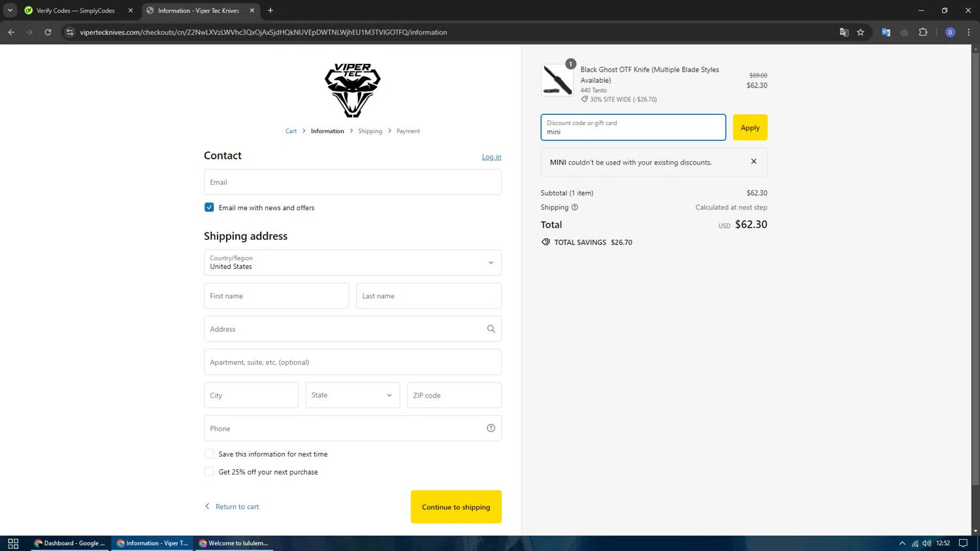Check Save this information for next time
980x551 pixels.
(x=209, y=454)
